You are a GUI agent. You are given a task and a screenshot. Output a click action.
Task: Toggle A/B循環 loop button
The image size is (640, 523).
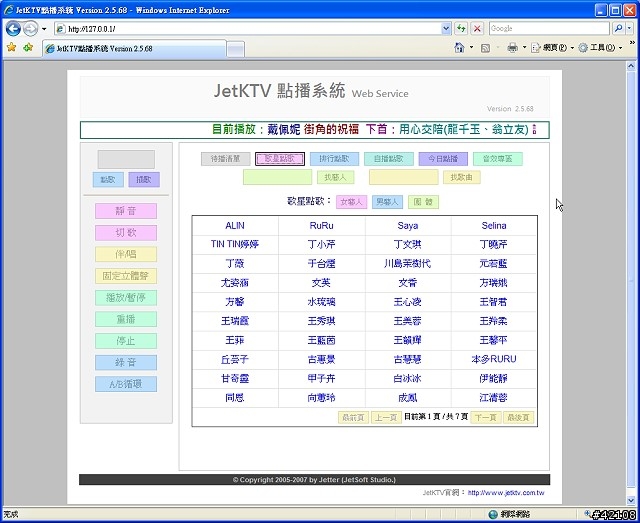[x=126, y=384]
